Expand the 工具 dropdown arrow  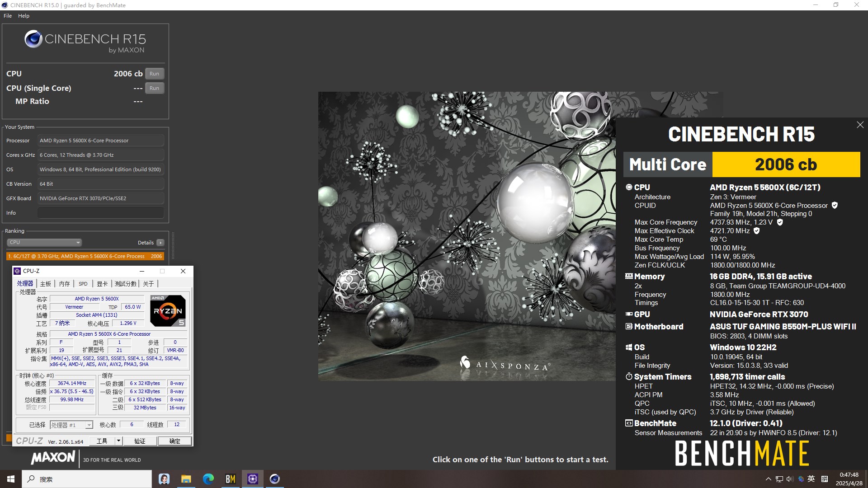118,441
